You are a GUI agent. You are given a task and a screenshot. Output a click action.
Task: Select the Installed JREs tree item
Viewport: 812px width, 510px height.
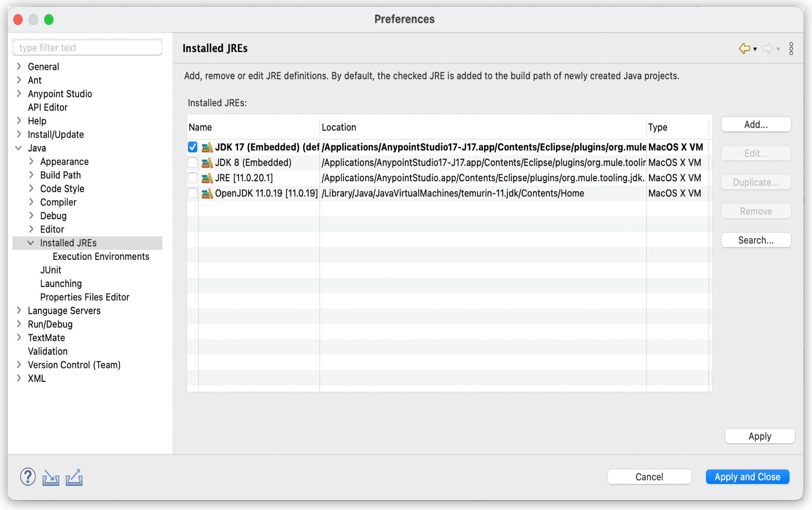69,243
